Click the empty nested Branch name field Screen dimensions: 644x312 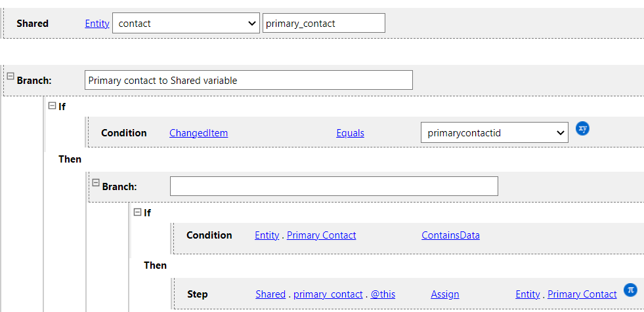(333, 186)
